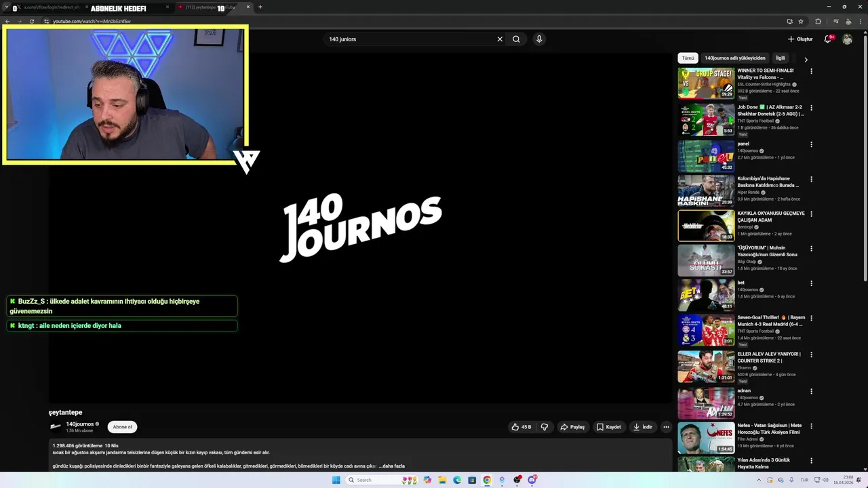This screenshot has width=868, height=488.
Task: Bookmark page with star icon
Action: coord(801,21)
